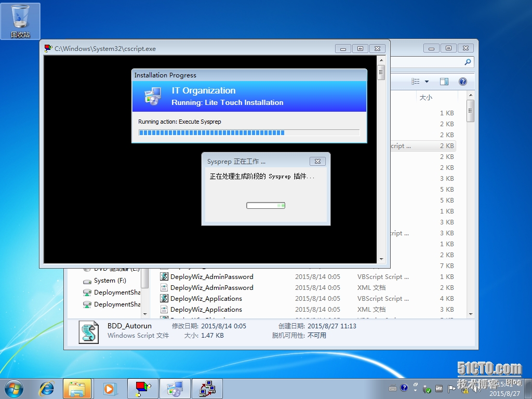The width and height of the screenshot is (532, 399).
Task: Click the console window scroll-down arrow
Action: tap(381, 259)
